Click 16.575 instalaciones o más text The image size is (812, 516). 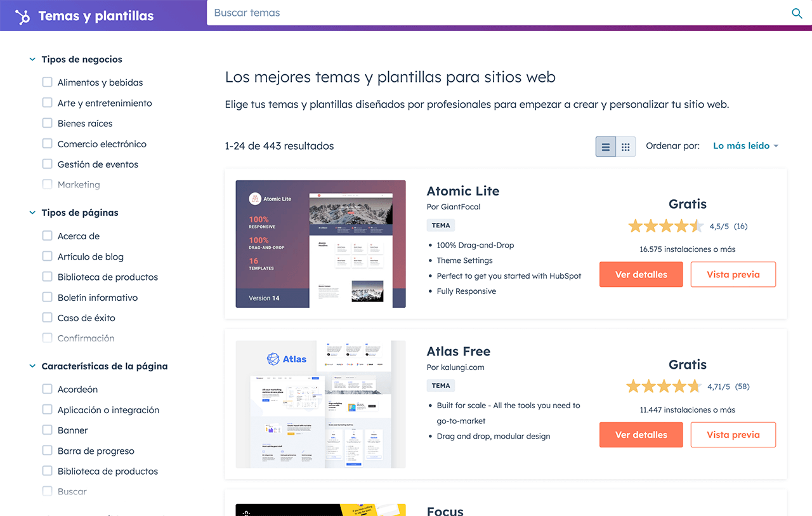click(688, 249)
